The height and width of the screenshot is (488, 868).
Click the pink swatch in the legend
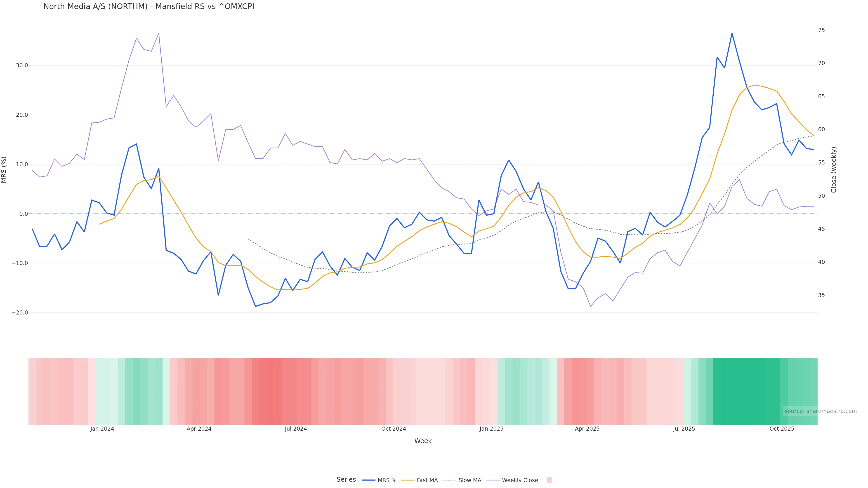tap(549, 480)
